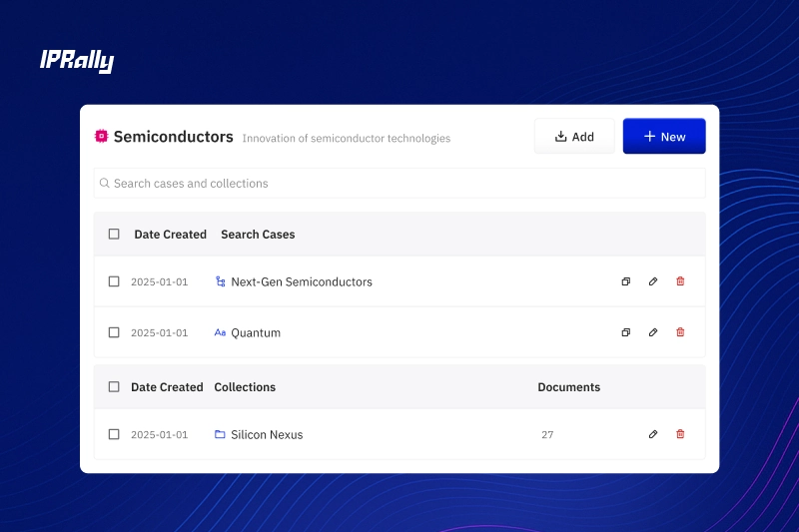Screen dimensions: 799x532
Task: Create a new item with New button
Action: click(664, 136)
